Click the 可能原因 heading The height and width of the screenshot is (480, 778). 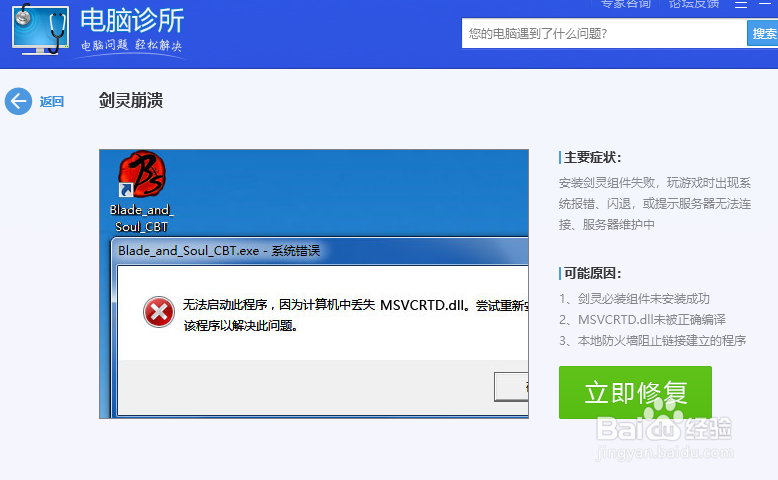pos(592,273)
